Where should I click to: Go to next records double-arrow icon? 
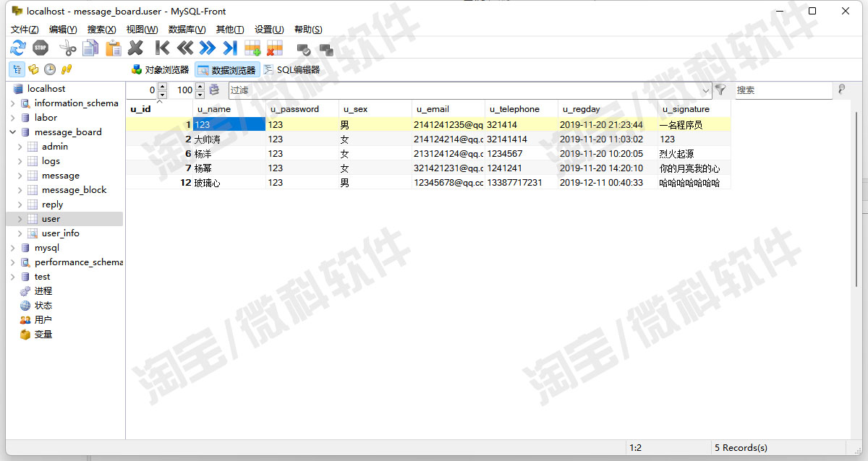[x=208, y=48]
